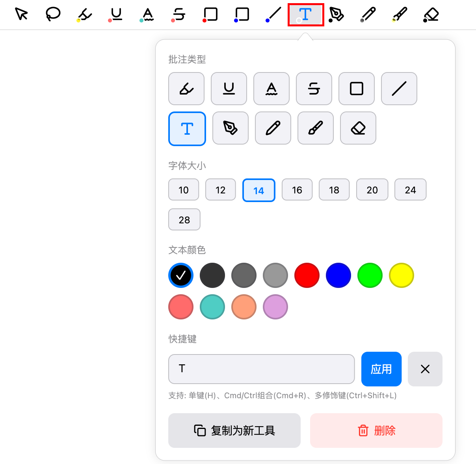Select the rectangle annotation type
This screenshot has height=464, width=476.
point(356,89)
